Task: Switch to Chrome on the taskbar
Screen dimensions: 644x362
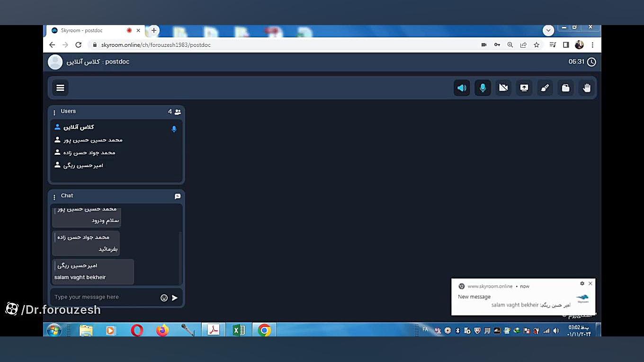Action: (264, 330)
